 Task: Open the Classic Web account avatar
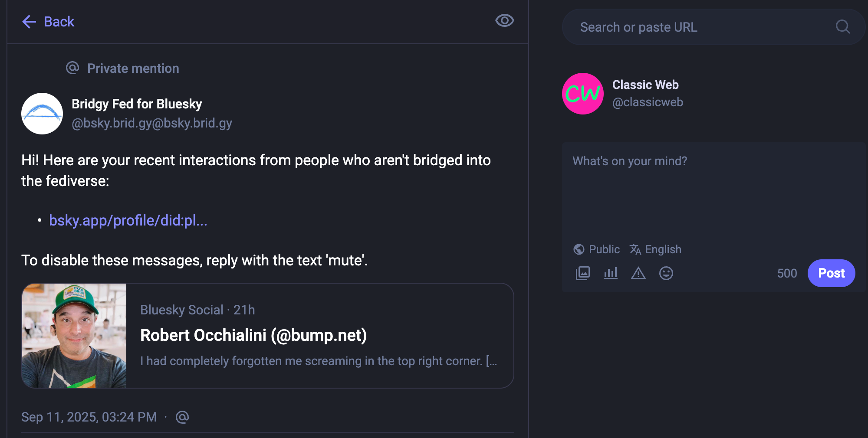[x=583, y=94]
